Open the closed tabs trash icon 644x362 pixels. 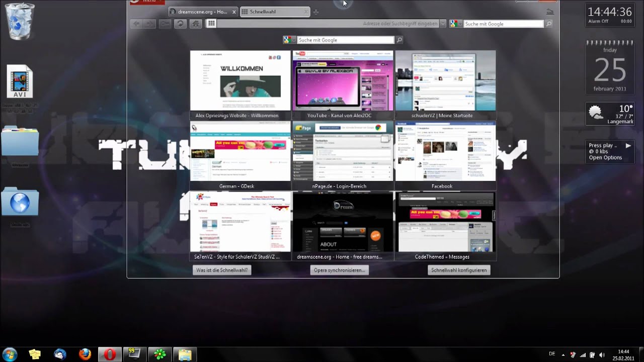tap(550, 12)
